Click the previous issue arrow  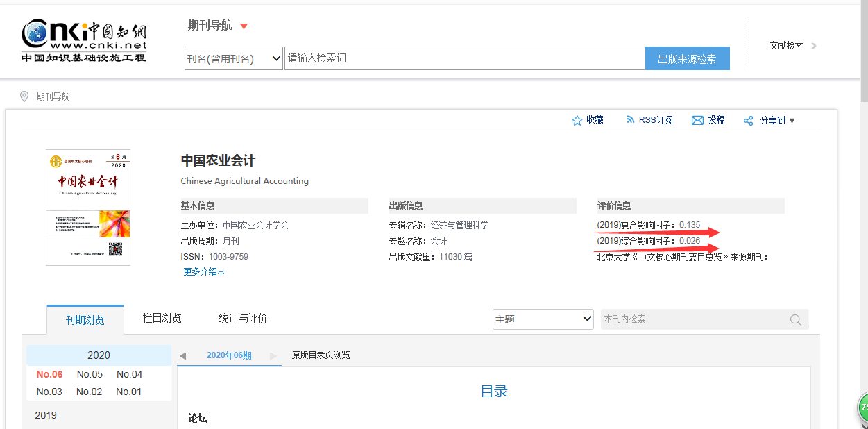(x=182, y=355)
